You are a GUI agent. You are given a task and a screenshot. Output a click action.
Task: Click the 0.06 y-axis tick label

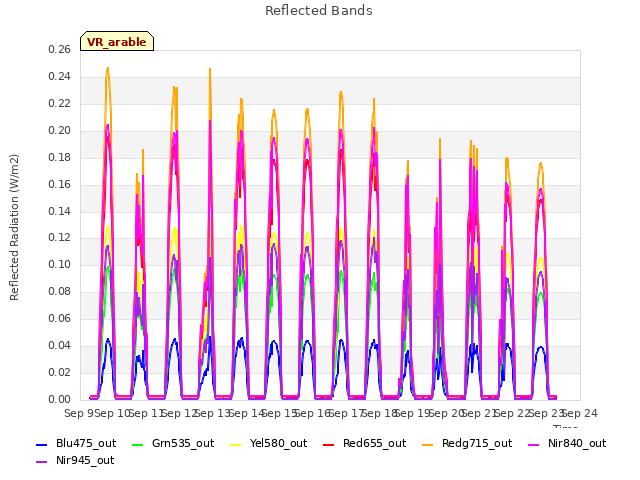pos(59,318)
